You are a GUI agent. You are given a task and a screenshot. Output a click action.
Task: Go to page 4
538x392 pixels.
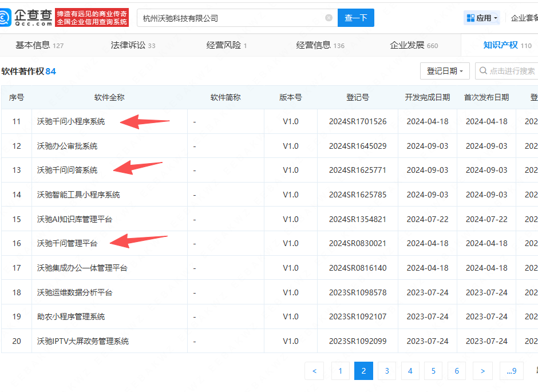pyautogui.click(x=410, y=371)
